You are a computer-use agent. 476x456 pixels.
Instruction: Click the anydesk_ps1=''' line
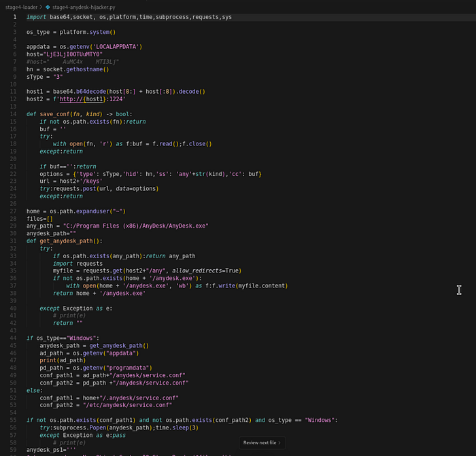click(x=51, y=450)
